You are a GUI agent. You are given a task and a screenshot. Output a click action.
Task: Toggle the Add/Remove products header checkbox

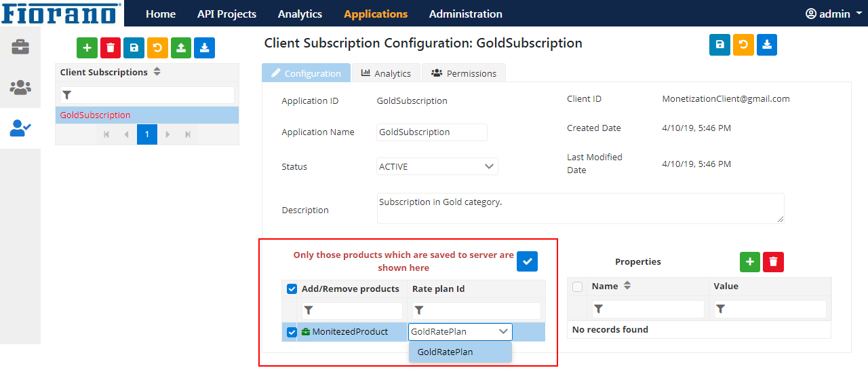(x=292, y=289)
